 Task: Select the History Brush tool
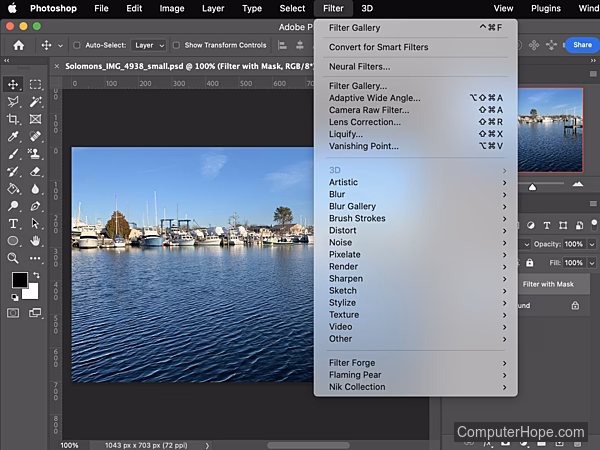tap(13, 171)
